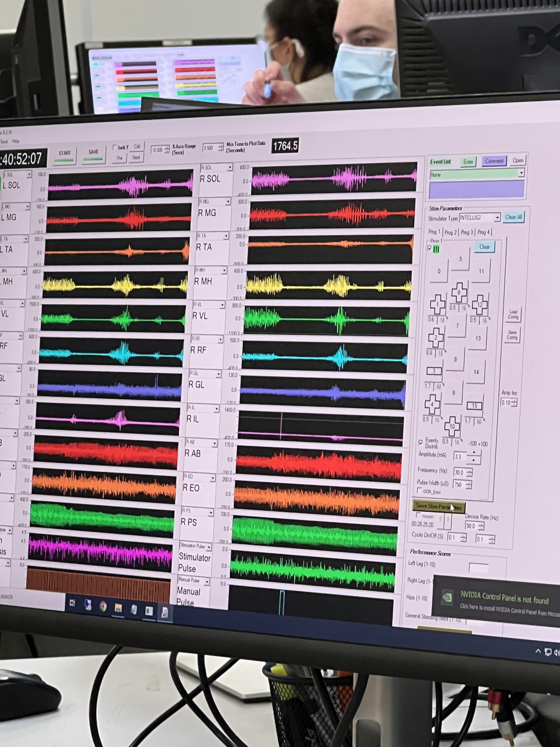This screenshot has height=747, width=560.
Task: Click the green Enter button
Action: (468, 162)
